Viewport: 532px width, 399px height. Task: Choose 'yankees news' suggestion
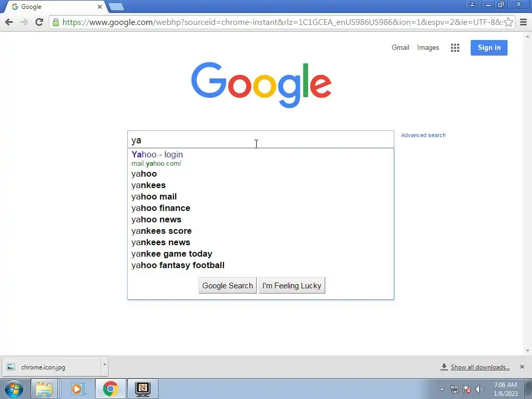(261, 242)
